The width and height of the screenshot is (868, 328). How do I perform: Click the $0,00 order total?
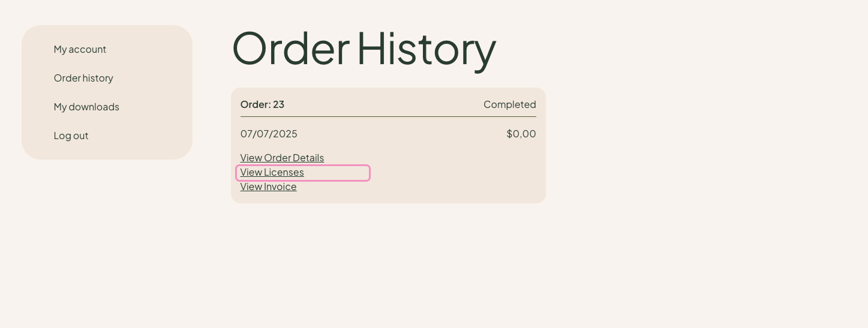[521, 134]
